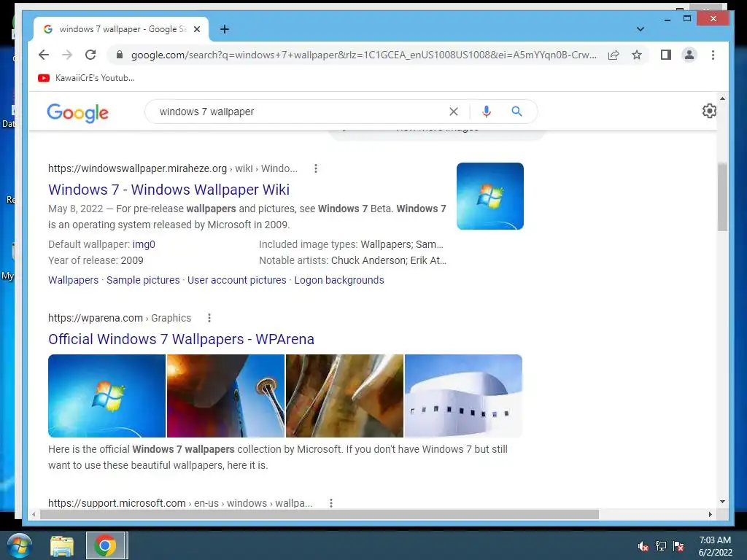Open the side panel button
This screenshot has width=747, height=560.
[x=666, y=55]
